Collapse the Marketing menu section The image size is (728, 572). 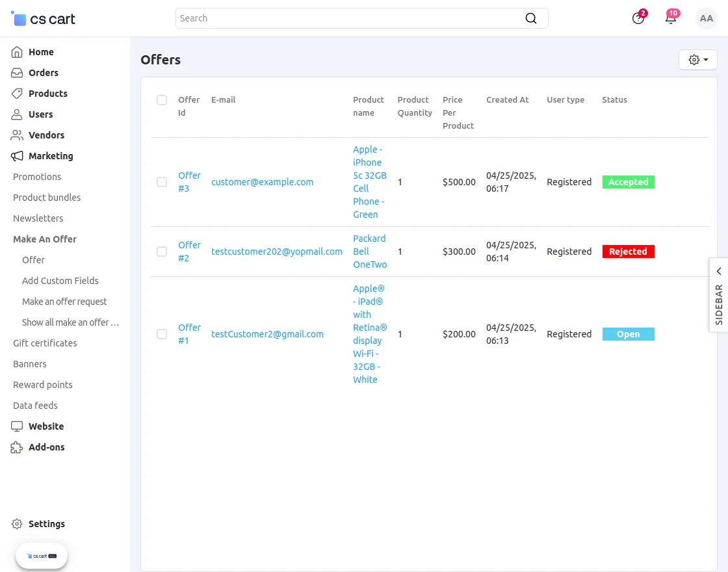coord(51,156)
